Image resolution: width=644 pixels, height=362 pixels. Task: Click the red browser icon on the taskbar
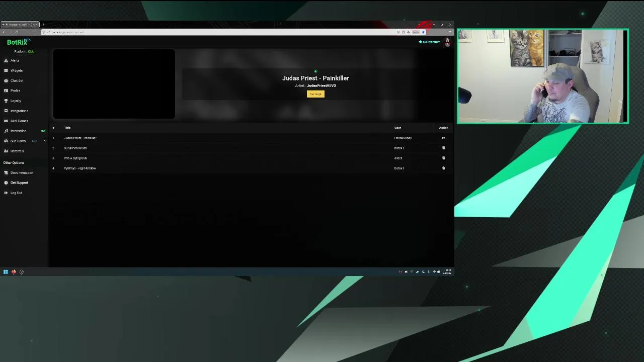coord(14,272)
